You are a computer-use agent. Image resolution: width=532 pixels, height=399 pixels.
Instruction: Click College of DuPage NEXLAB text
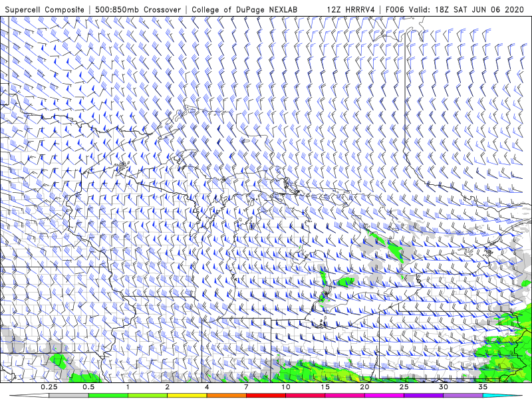(244, 9)
